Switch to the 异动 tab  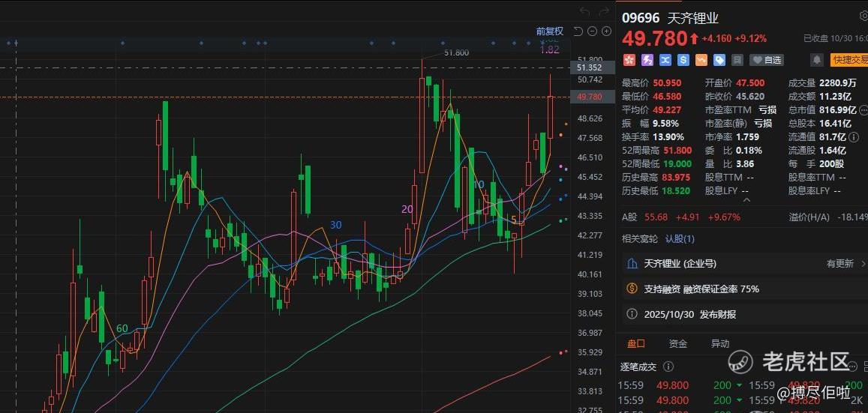point(720,343)
